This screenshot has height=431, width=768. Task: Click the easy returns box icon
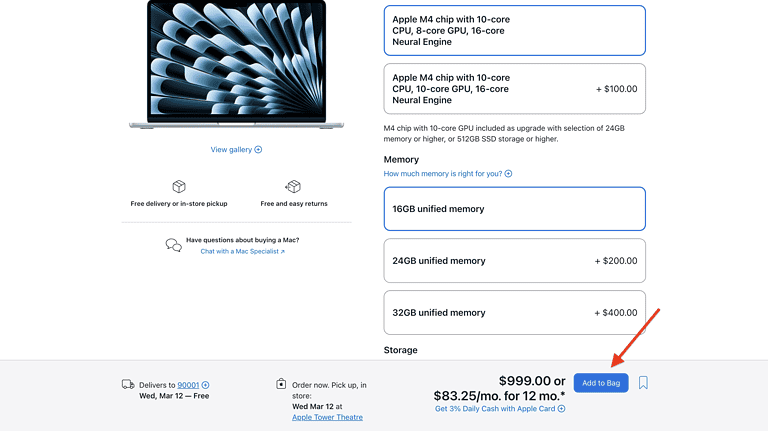tap(293, 187)
